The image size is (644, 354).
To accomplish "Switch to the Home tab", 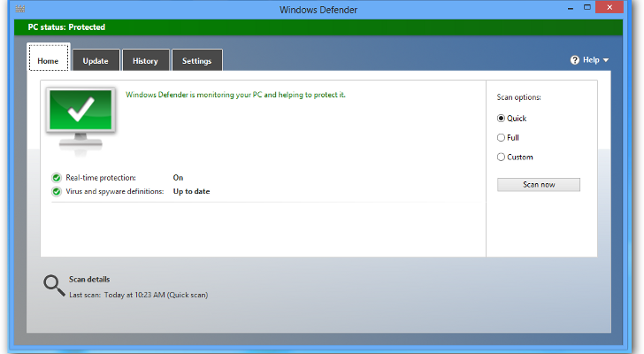I will coord(49,60).
